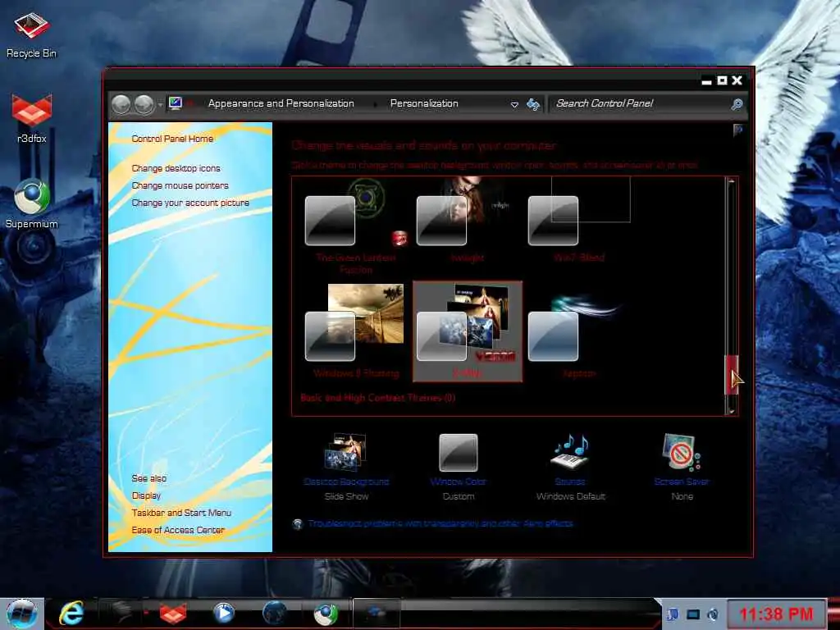Open the globe browser taskbar icon

[274, 614]
